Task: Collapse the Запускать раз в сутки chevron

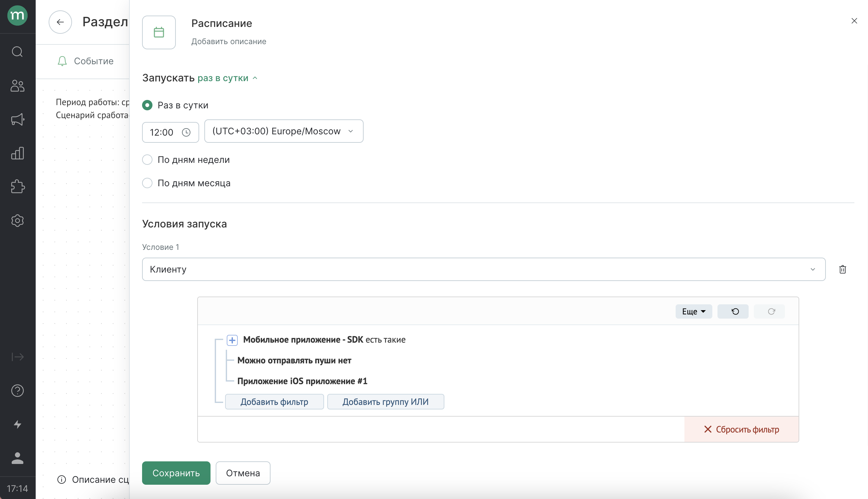Action: click(x=255, y=78)
